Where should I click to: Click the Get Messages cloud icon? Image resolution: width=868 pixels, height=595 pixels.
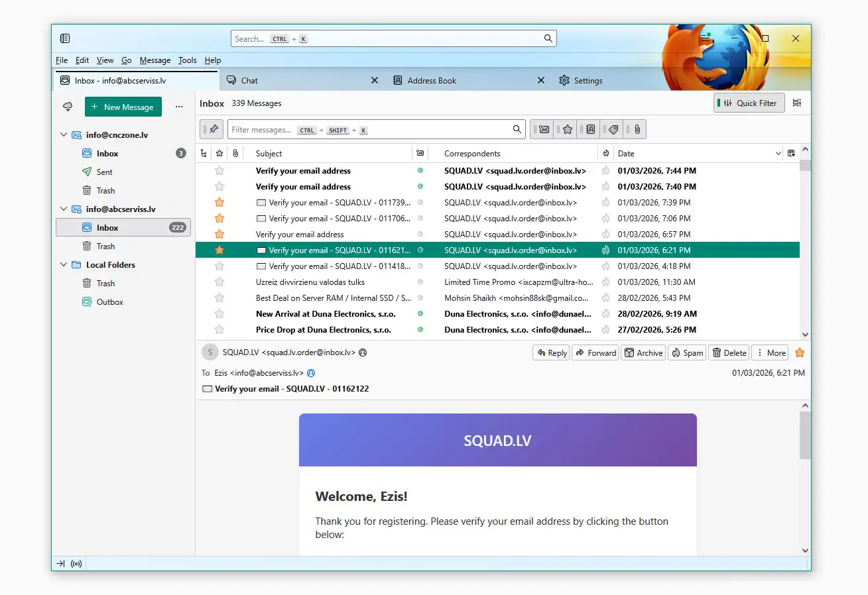[68, 107]
